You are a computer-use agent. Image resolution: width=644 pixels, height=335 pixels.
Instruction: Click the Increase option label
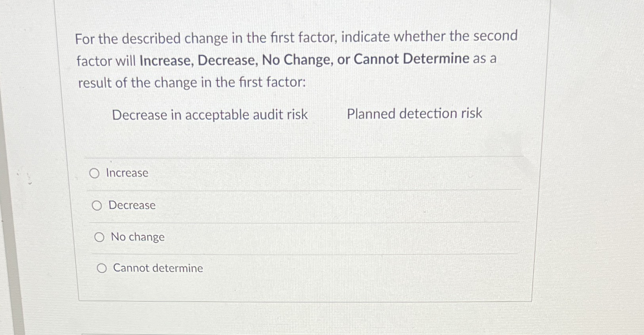(x=128, y=173)
